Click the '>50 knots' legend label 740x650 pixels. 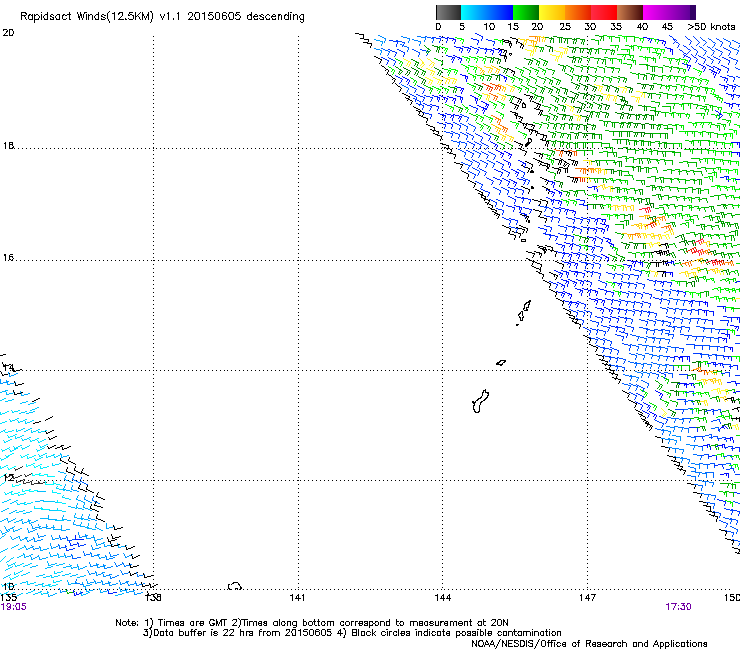click(x=711, y=27)
